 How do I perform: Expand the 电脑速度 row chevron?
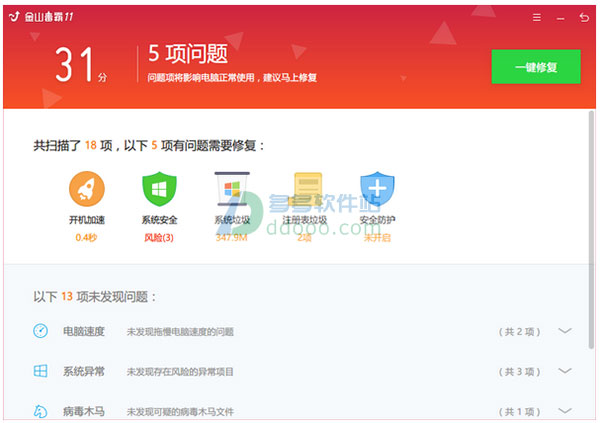[x=565, y=331]
